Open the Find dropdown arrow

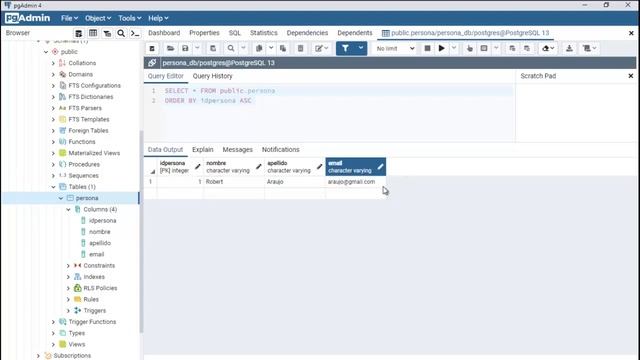pos(243,48)
